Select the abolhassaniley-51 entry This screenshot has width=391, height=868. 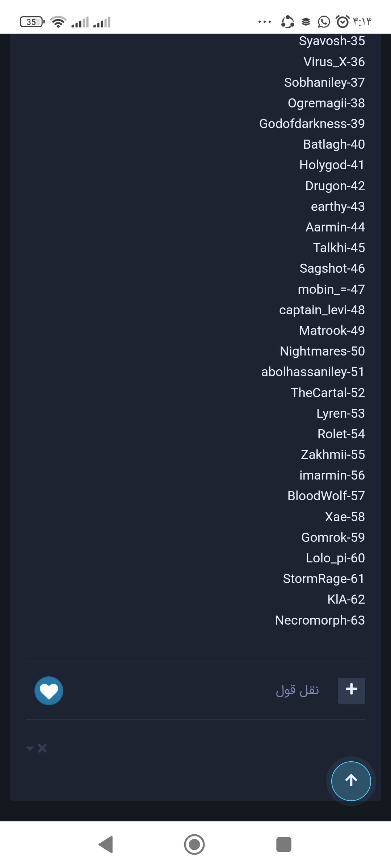(313, 372)
